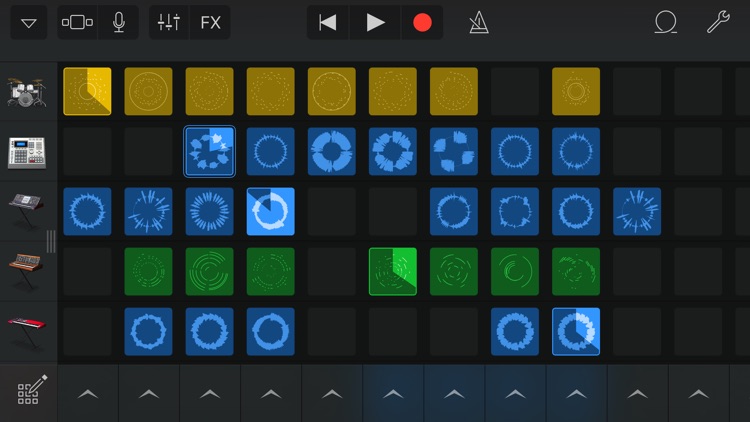Trigger the third column arrow
The image size is (750, 422).
pos(210,394)
